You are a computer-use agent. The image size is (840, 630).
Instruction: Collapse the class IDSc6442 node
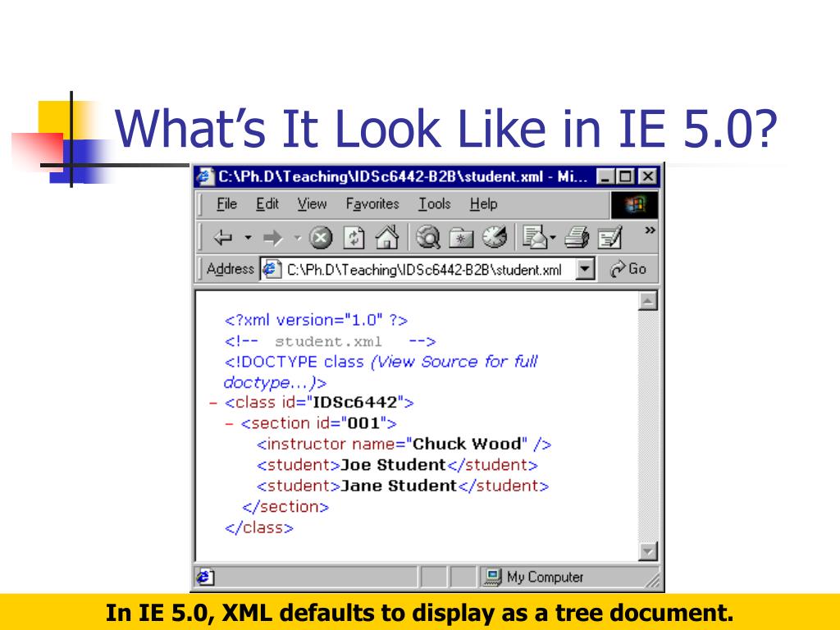coord(213,403)
